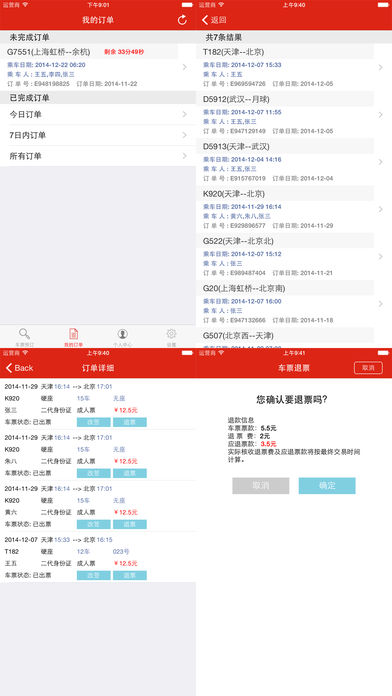Click 退票 for 王五's T182 ticket
This screenshot has height=696, width=392.
coord(130,575)
